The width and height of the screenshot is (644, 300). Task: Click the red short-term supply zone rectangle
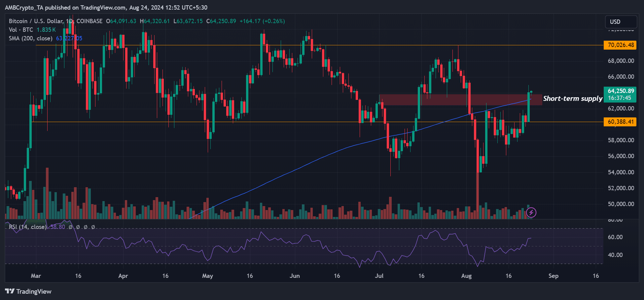(x=461, y=100)
